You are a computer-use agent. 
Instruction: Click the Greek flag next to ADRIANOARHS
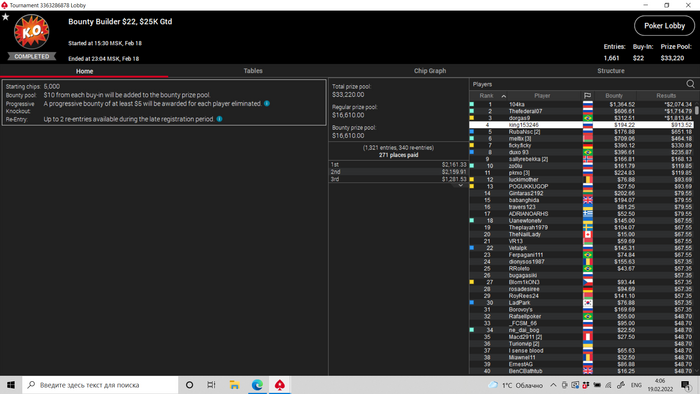[x=588, y=214]
